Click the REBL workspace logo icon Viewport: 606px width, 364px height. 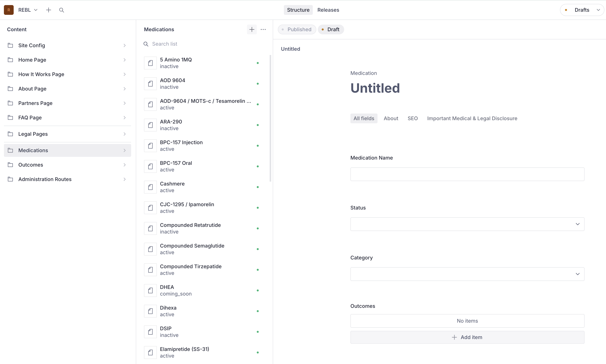[x=9, y=10]
